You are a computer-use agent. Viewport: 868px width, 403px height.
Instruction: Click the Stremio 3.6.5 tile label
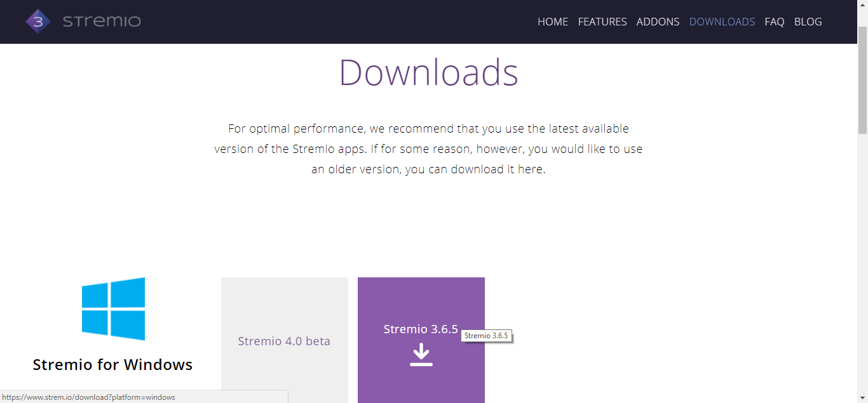coord(421,329)
